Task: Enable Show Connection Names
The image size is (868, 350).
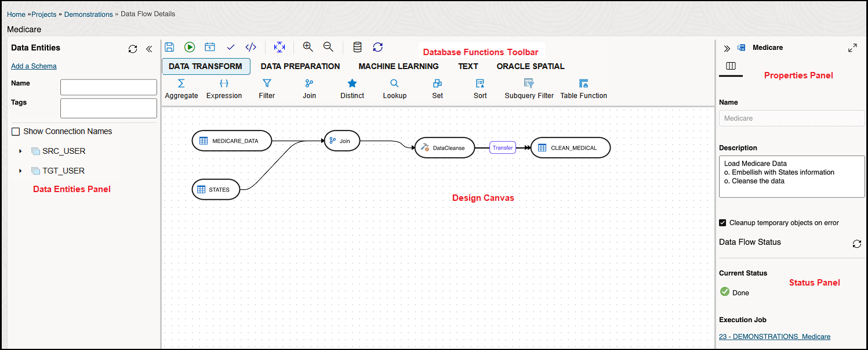Action: [x=15, y=131]
